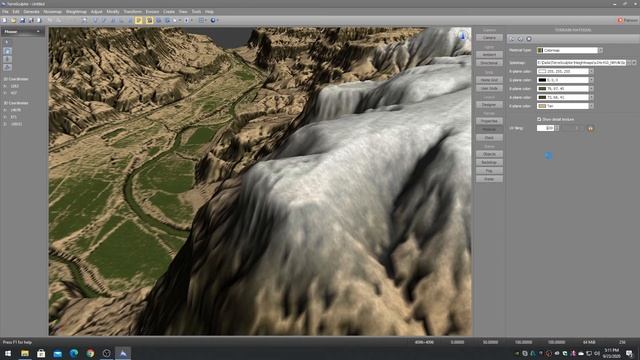The width and height of the screenshot is (640, 360).
Task: Open the Designer panel
Action: (x=489, y=104)
